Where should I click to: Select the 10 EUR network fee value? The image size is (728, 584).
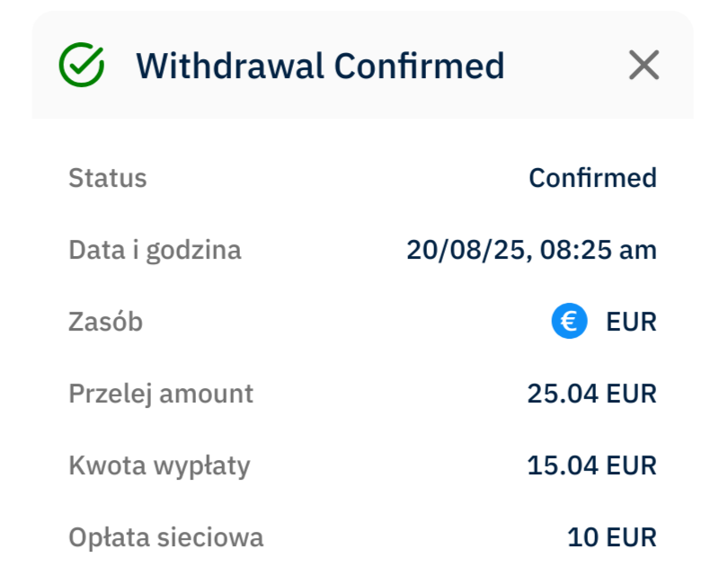(x=612, y=537)
